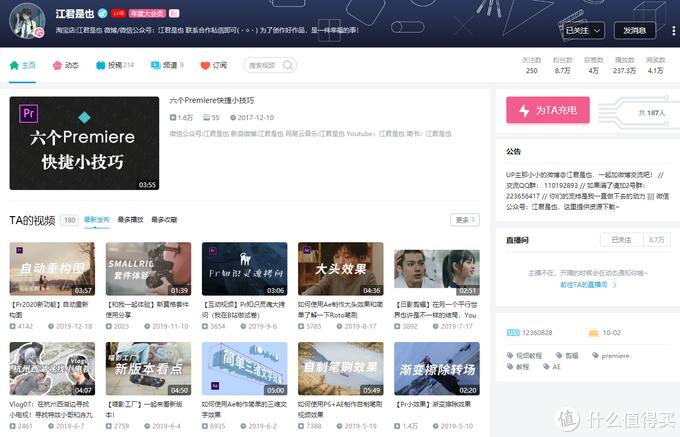Click the 阅读数 4.1万 stat
The width and height of the screenshot is (680, 437).
click(x=655, y=65)
